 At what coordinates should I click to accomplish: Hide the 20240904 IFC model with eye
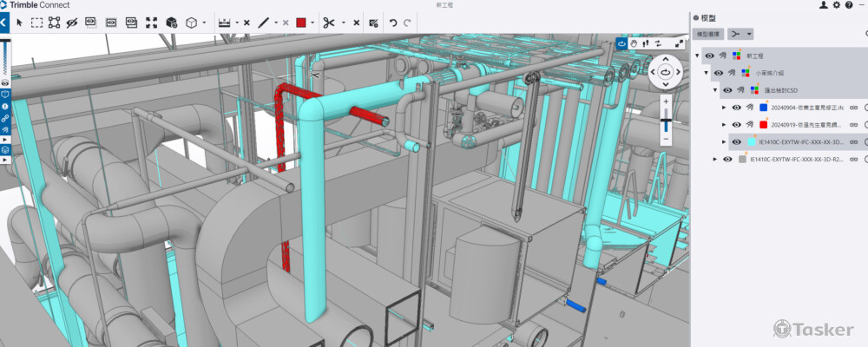pyautogui.click(x=736, y=108)
